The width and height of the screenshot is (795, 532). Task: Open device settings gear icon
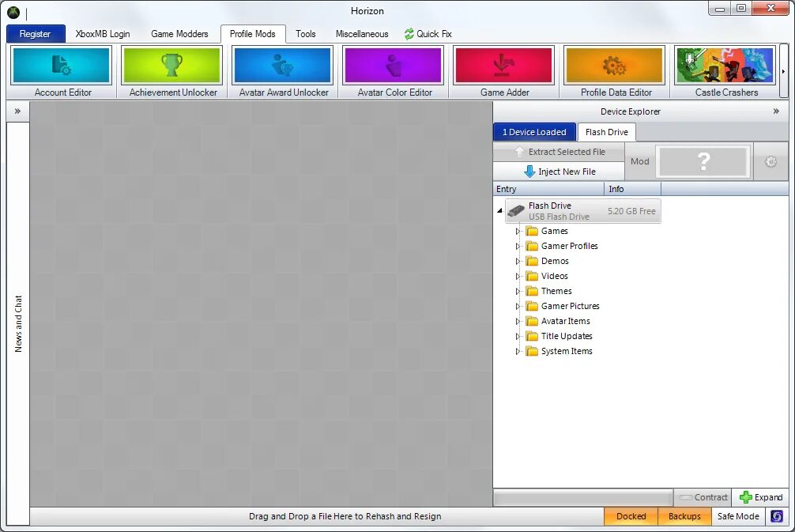click(x=771, y=161)
